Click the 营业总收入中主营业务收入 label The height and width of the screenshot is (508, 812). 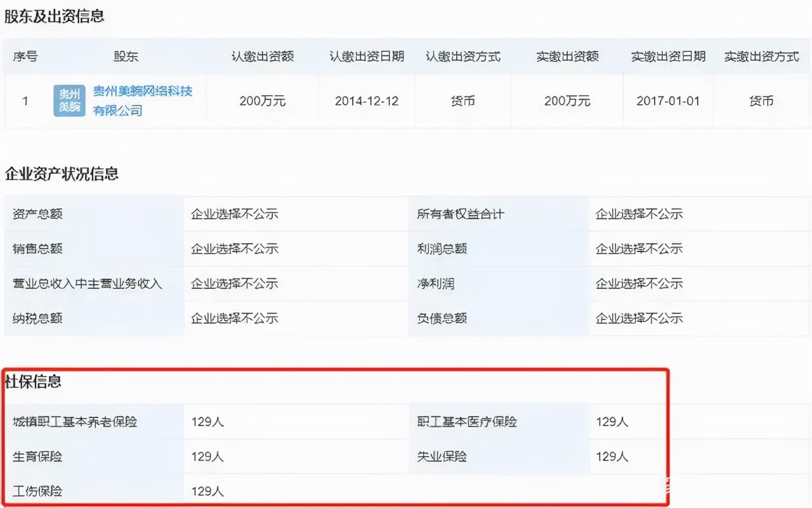[88, 284]
